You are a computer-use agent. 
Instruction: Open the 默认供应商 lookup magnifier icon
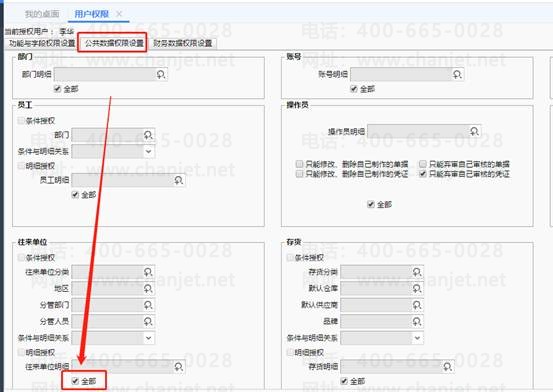tap(417, 305)
